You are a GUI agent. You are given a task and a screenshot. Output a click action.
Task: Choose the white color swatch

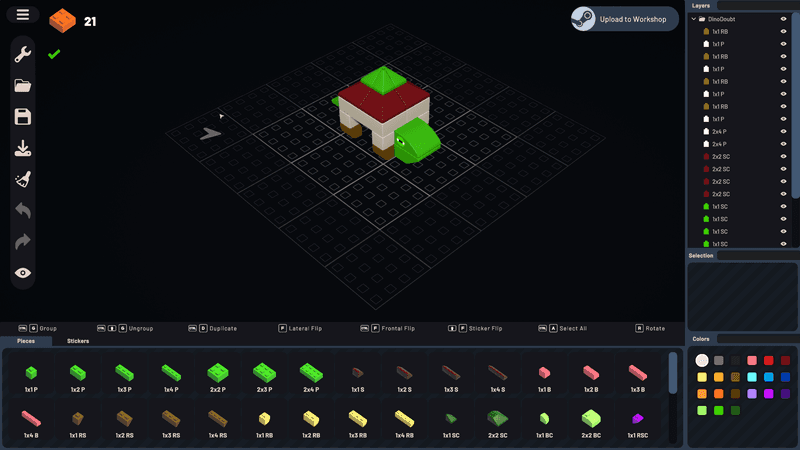click(702, 360)
